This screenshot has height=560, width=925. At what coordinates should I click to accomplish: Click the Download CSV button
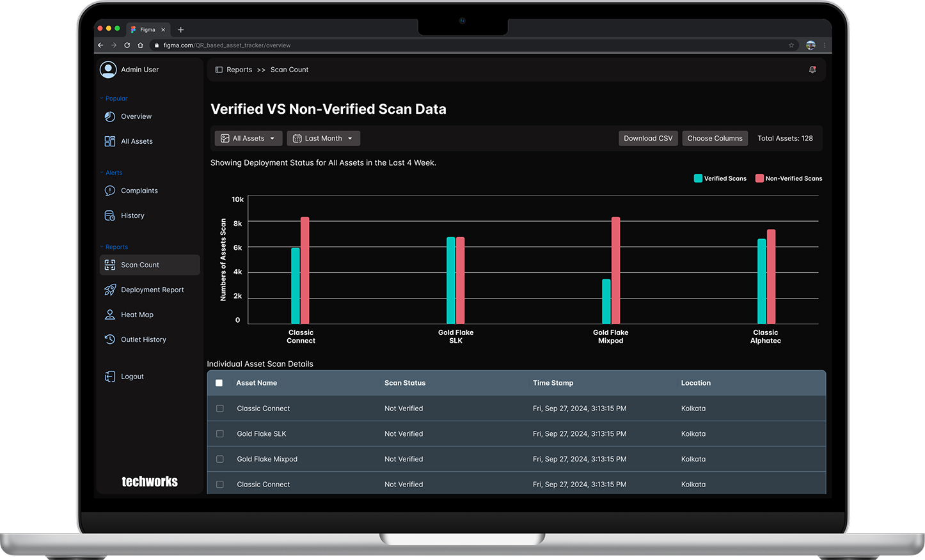[x=648, y=138]
